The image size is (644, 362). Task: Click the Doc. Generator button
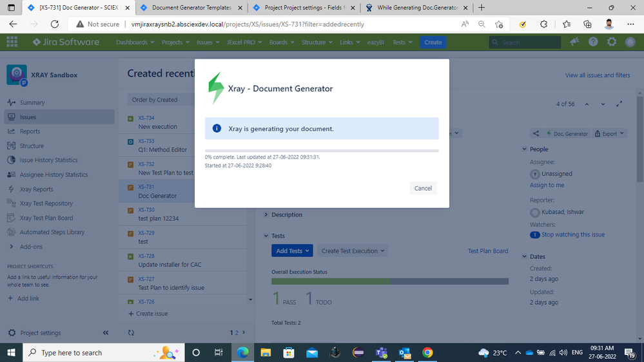point(567,133)
